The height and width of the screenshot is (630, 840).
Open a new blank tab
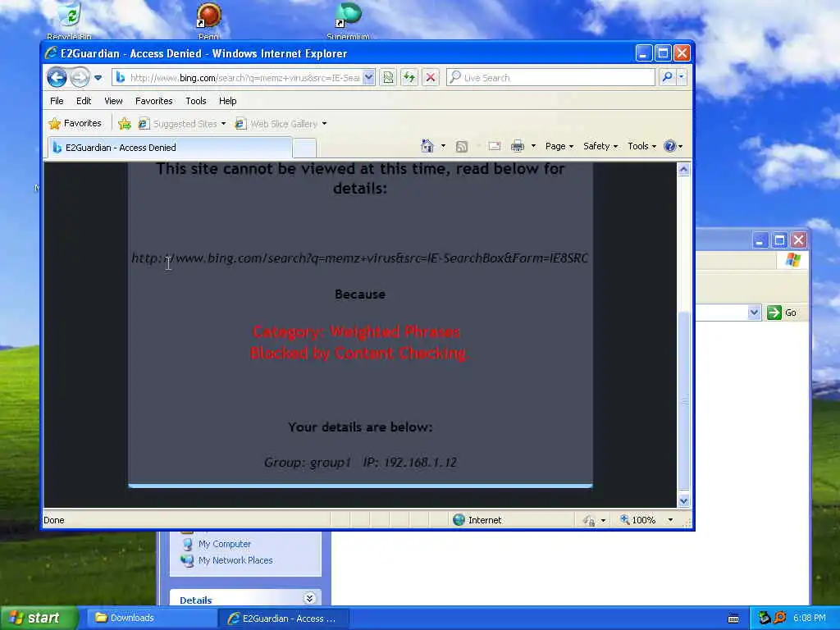(x=304, y=148)
